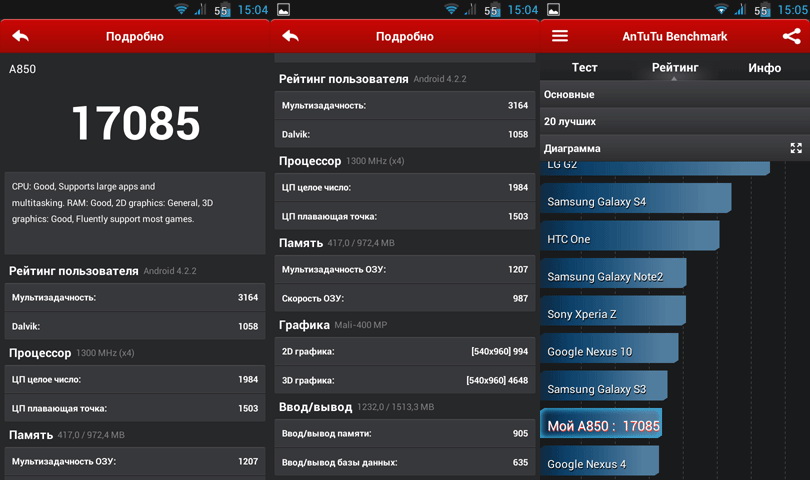This screenshot has height=480, width=810.
Task: Tap the Рейтинг пользователя heading on the left screen
Action: point(73,271)
